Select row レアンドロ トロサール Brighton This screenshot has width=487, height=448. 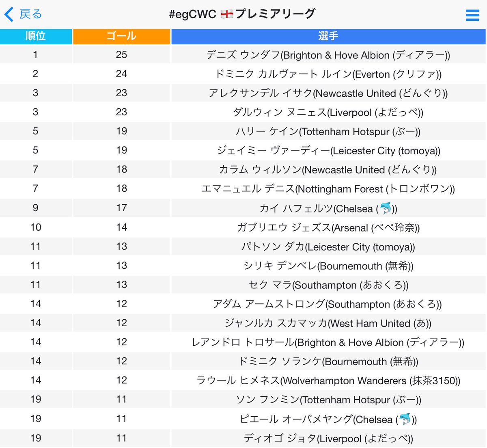click(x=243, y=342)
